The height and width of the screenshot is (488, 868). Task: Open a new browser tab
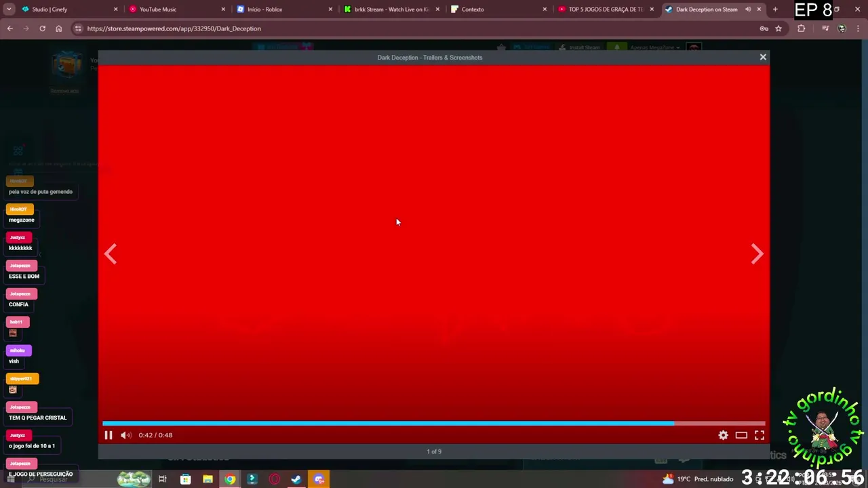tap(775, 9)
